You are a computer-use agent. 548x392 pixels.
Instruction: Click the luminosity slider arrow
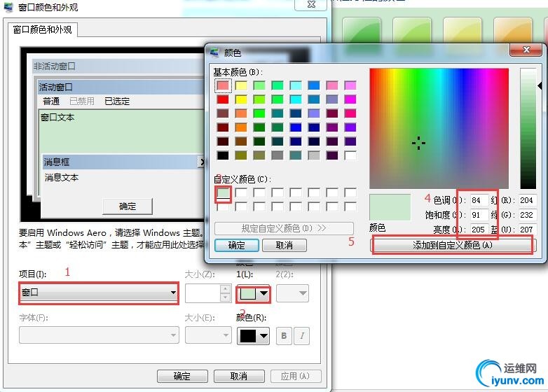(540, 85)
